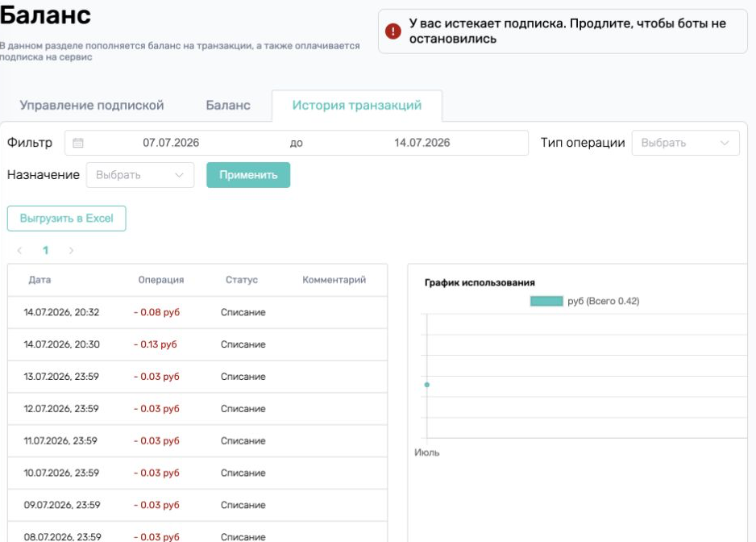Image resolution: width=756 pixels, height=542 pixels.
Task: Click the data point on usage chart
Action: click(x=426, y=385)
